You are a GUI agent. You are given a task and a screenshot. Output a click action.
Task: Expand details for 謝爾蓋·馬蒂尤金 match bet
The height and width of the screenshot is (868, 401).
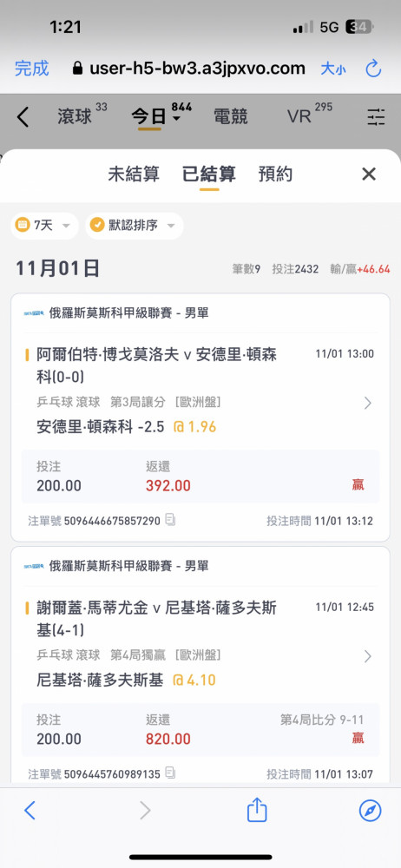(368, 656)
